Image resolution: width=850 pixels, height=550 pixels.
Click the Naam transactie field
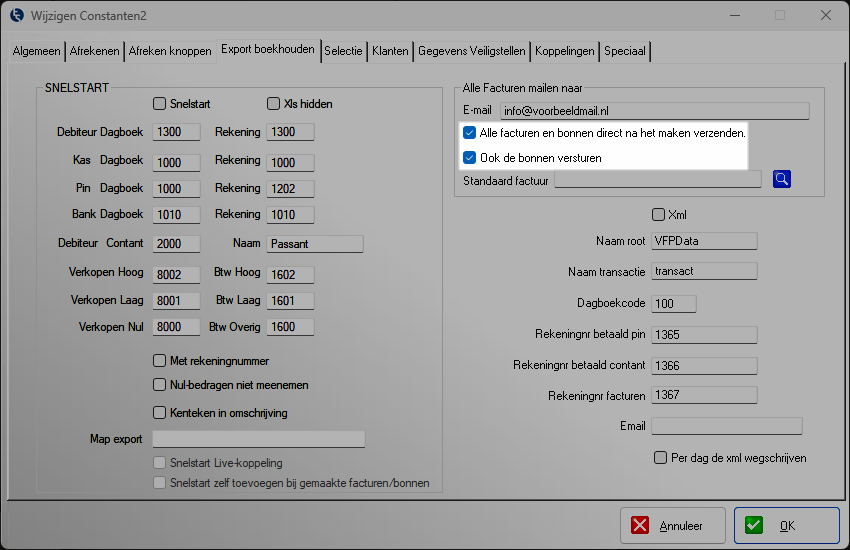coord(704,271)
